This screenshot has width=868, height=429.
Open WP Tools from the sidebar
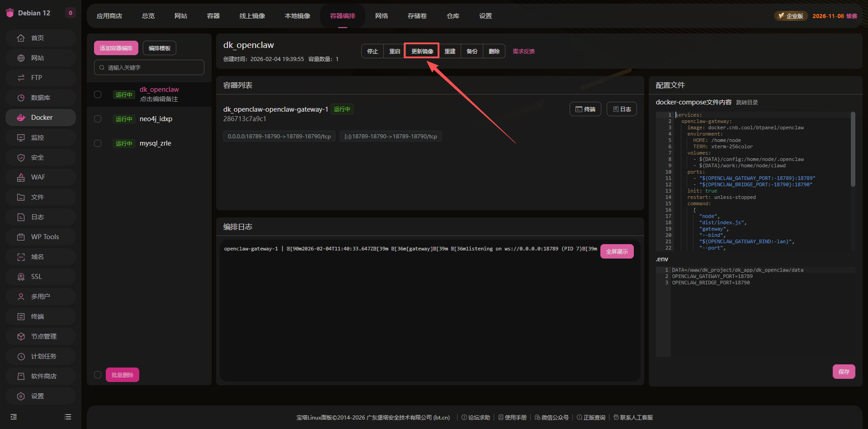point(41,236)
